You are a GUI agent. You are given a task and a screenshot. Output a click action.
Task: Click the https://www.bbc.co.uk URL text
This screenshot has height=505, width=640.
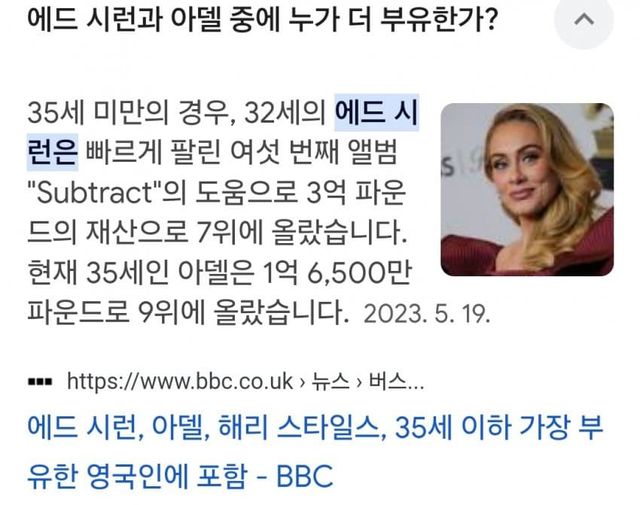coord(180,382)
